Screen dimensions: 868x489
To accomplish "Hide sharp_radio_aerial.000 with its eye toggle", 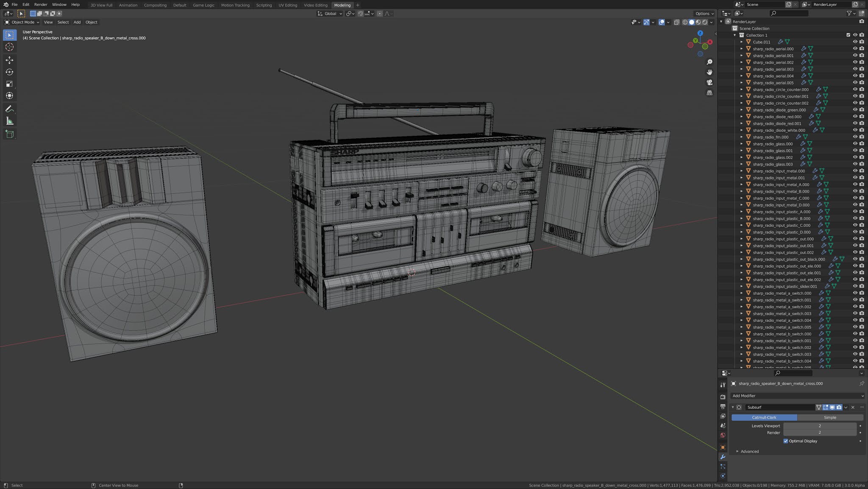I will 855,49.
